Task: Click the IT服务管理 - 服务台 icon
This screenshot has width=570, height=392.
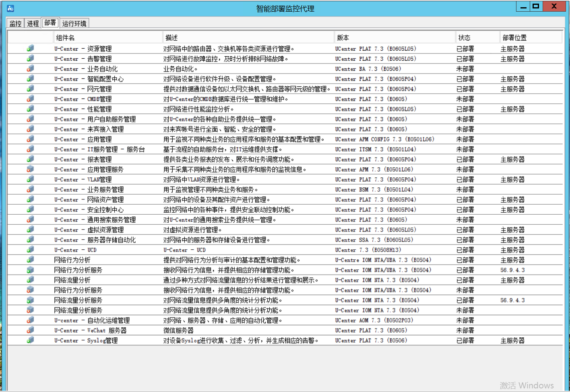Action: pyautogui.click(x=31, y=149)
